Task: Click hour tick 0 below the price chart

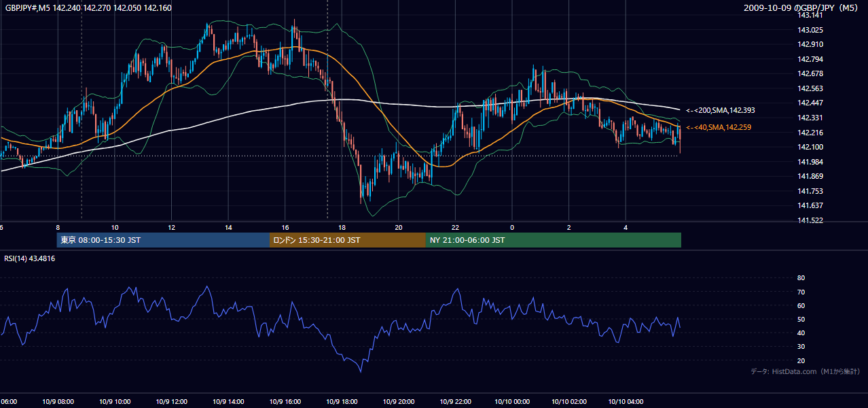Action: pyautogui.click(x=512, y=227)
